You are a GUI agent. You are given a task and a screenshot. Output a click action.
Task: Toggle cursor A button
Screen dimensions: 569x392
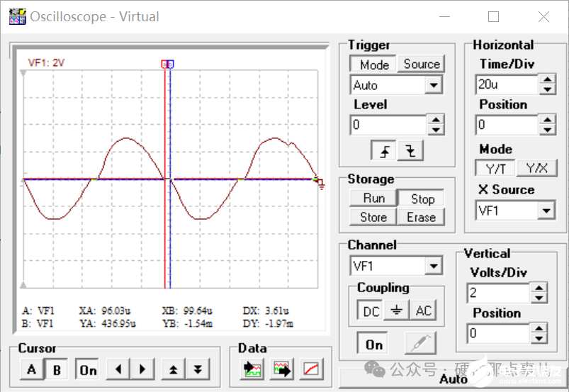click(32, 369)
